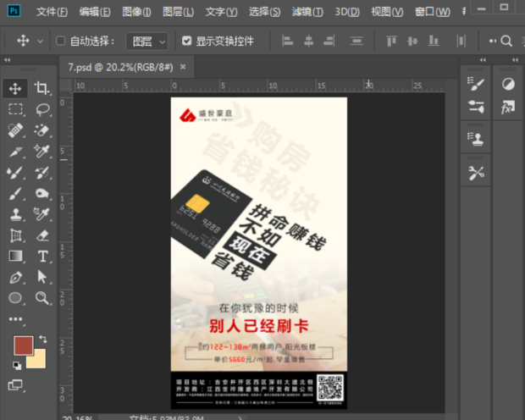Viewport: 525px width, 420px height.
Task: Open the 文件(F) menu
Action: tap(52, 12)
